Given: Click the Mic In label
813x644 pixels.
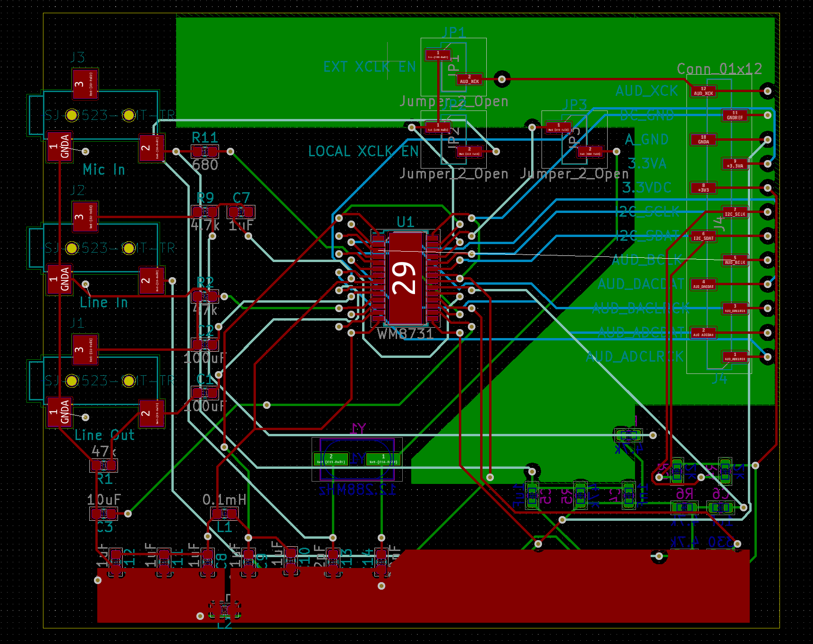Looking at the screenshot, I should click(x=104, y=170).
